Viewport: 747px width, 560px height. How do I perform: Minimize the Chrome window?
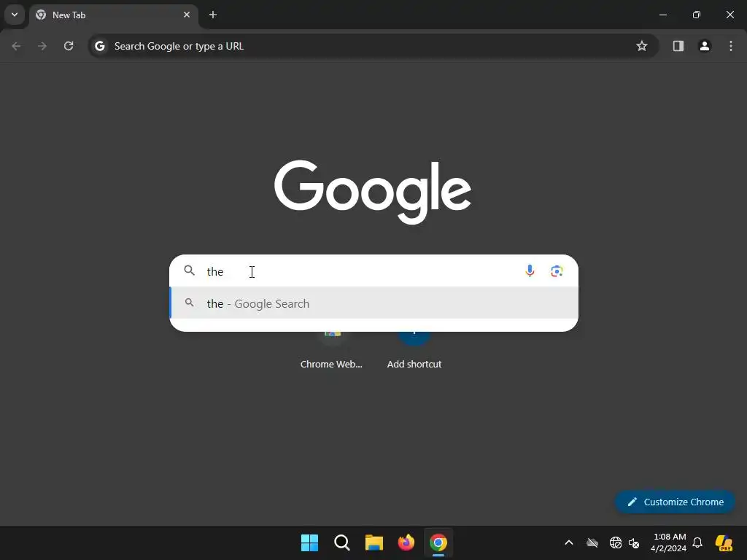click(662, 15)
